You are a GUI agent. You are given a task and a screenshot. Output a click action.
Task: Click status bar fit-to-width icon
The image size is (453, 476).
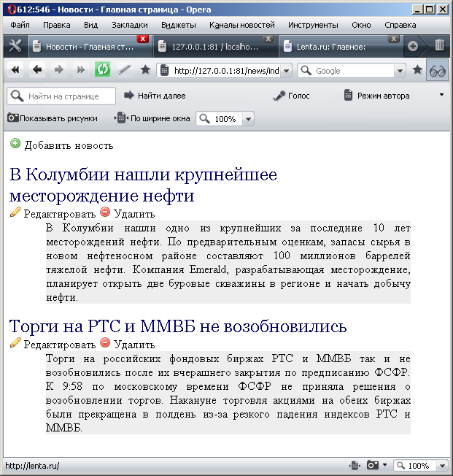355,465
